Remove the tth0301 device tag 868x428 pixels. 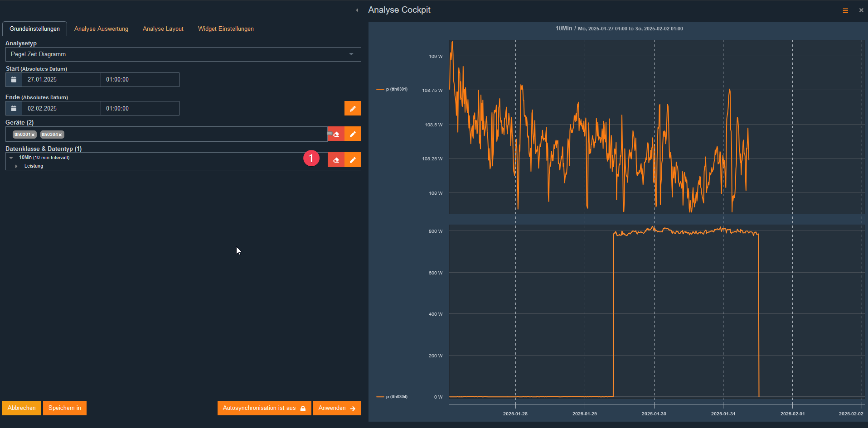click(x=33, y=135)
